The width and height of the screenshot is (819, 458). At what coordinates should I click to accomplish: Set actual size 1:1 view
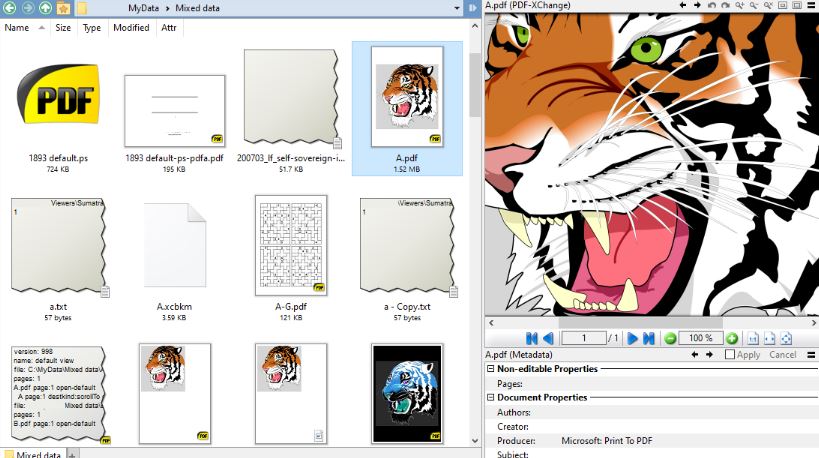753,338
